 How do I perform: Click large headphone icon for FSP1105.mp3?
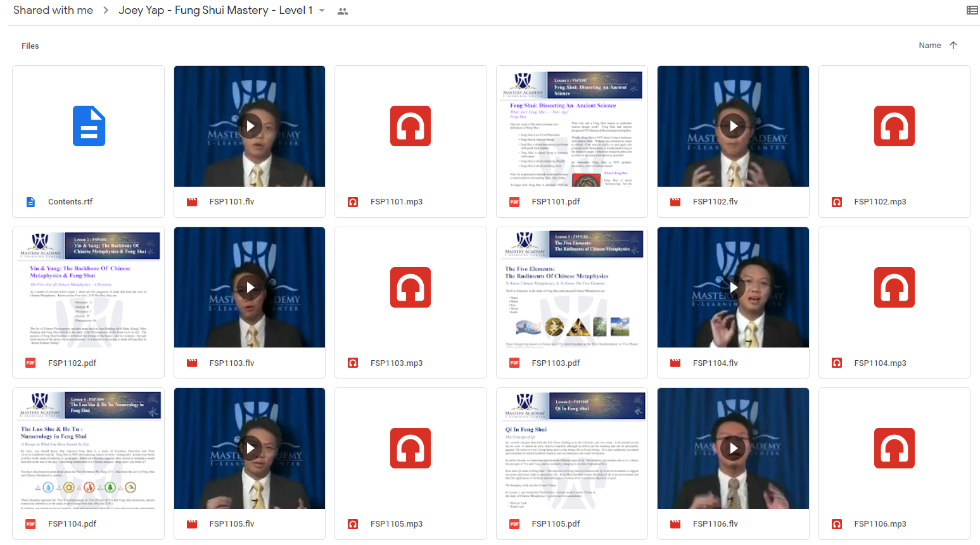click(x=410, y=448)
